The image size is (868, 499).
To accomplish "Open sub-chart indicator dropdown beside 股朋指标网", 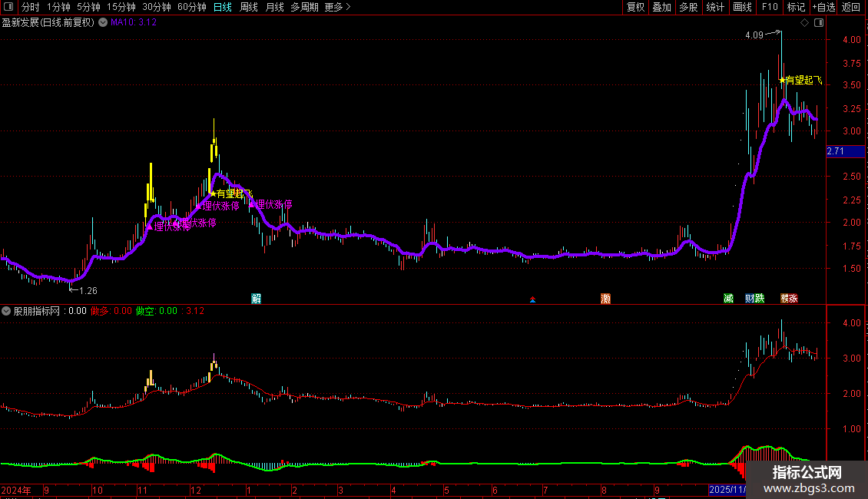I will (x=6, y=311).
